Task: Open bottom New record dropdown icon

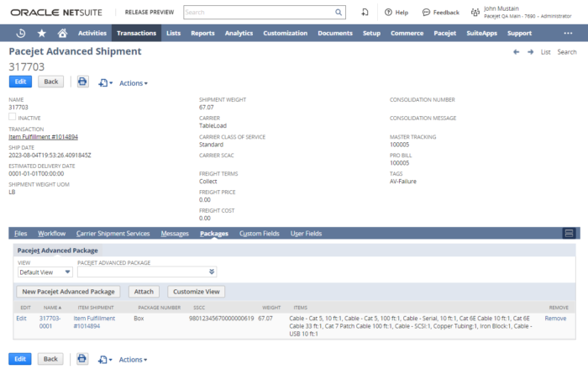Action: tap(105, 360)
